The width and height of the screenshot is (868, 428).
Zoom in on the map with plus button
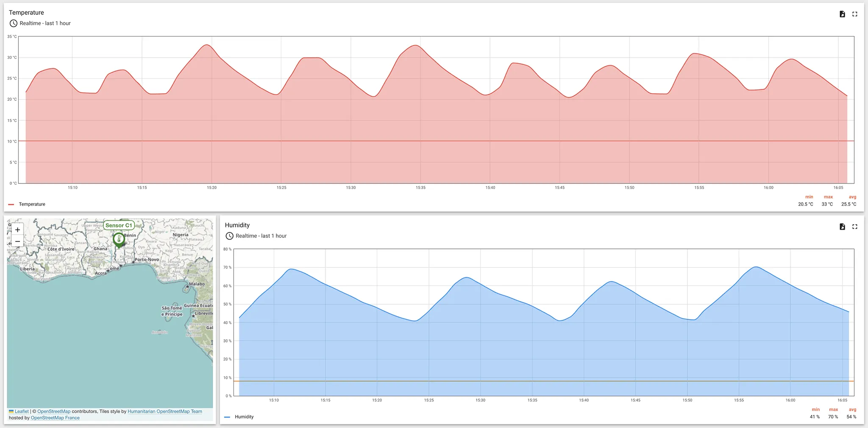(17, 229)
